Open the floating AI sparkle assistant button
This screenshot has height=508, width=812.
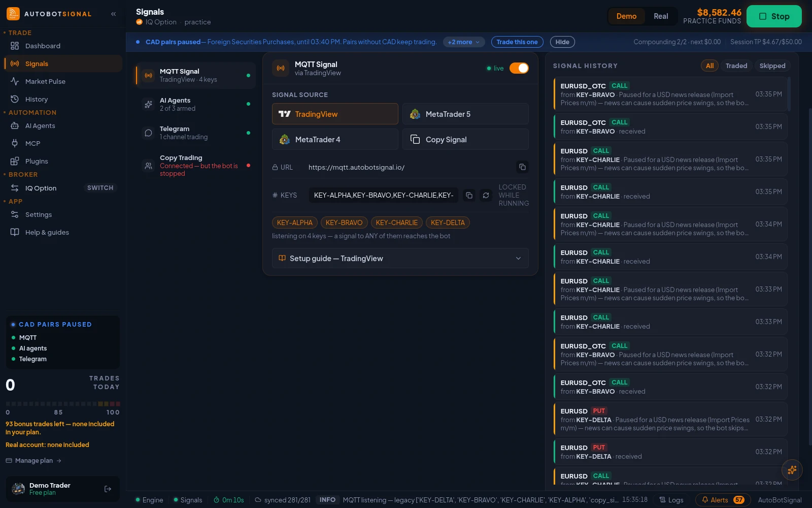tap(792, 470)
